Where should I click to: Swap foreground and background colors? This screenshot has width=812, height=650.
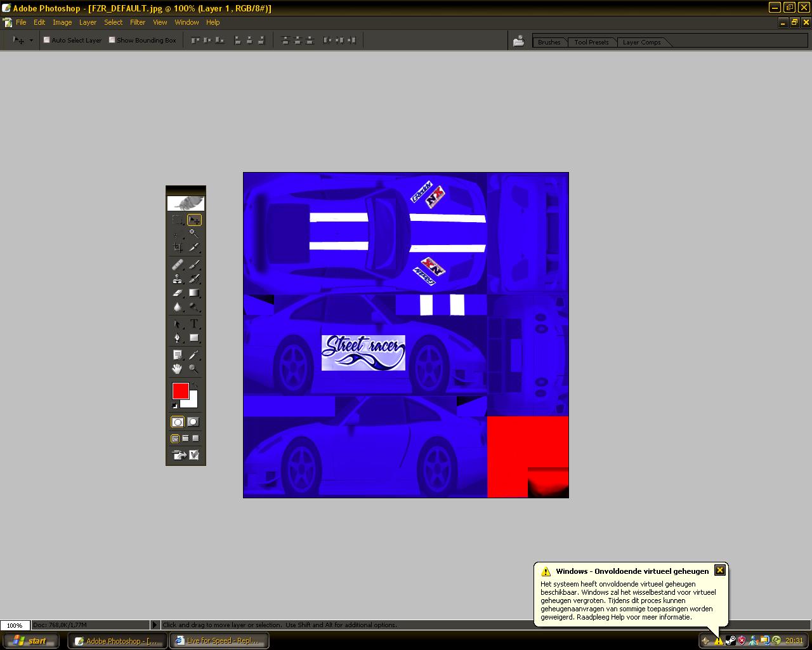[195, 385]
